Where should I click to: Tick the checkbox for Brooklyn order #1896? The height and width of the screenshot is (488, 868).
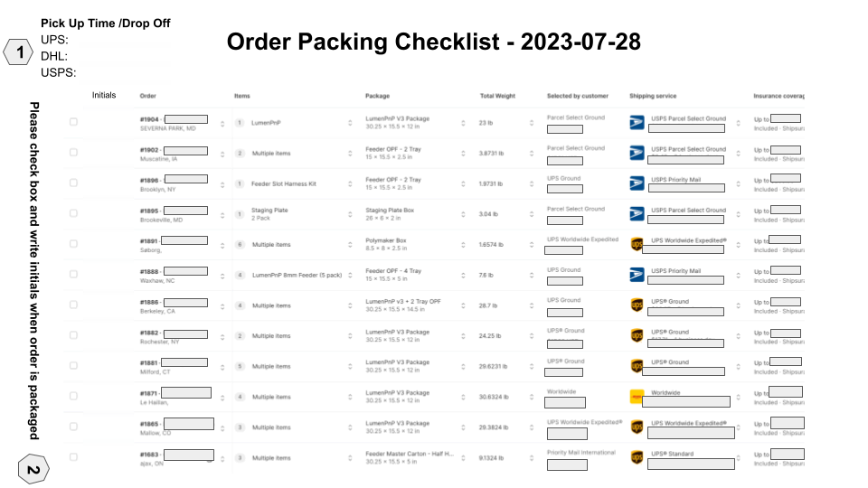tap(73, 183)
